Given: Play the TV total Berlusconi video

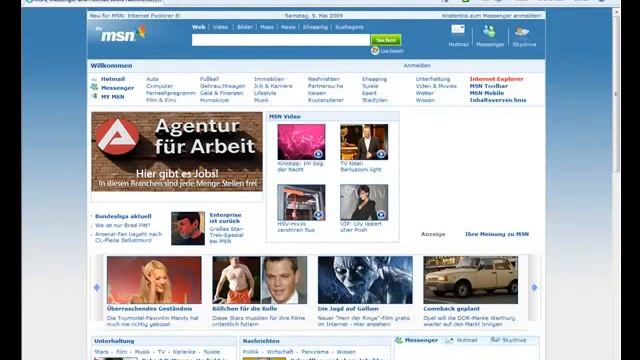Looking at the screenshot, I should pos(364,142).
